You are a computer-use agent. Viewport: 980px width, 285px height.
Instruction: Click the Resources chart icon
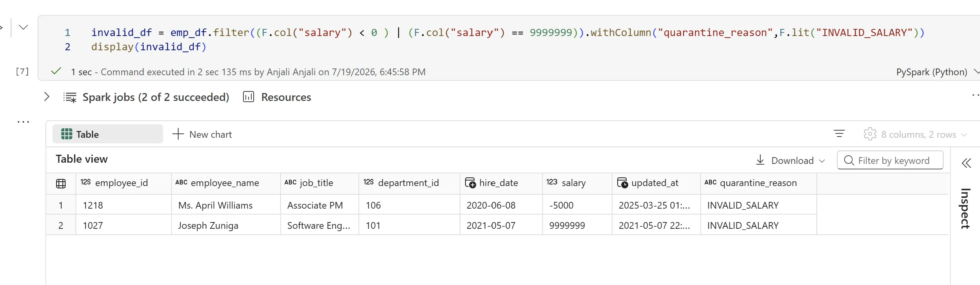[x=249, y=97]
